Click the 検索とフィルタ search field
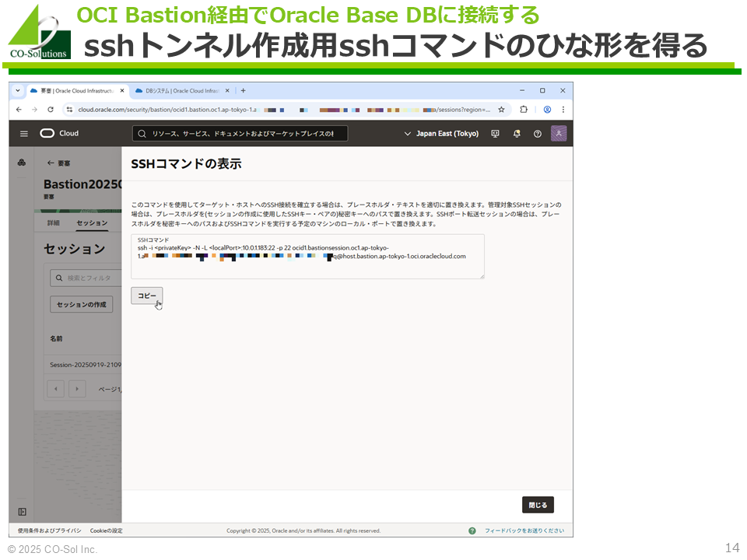 (x=86, y=278)
